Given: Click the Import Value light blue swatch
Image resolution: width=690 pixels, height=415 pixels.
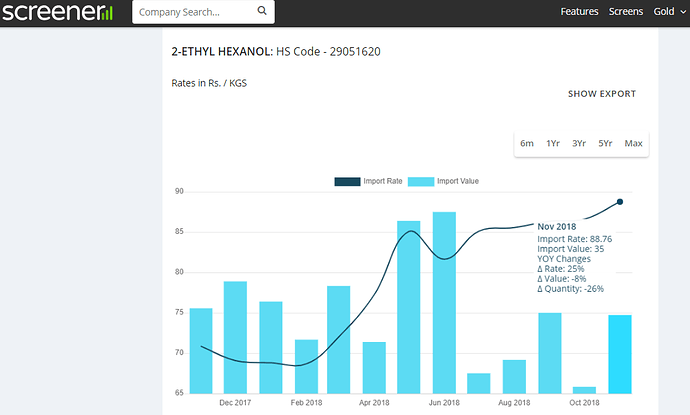Looking at the screenshot, I should pos(421,181).
